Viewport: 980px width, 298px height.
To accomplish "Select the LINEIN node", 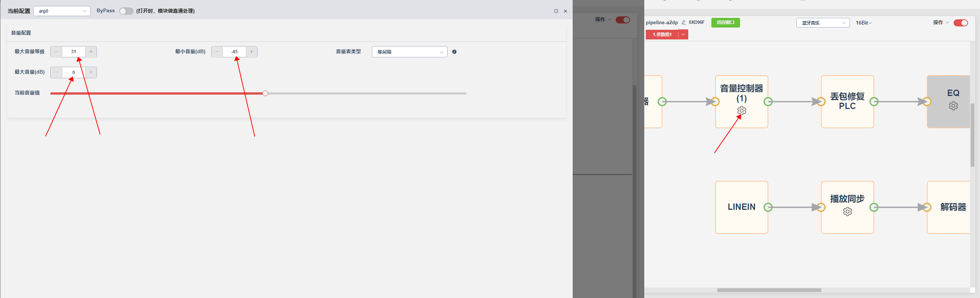I will [742, 207].
